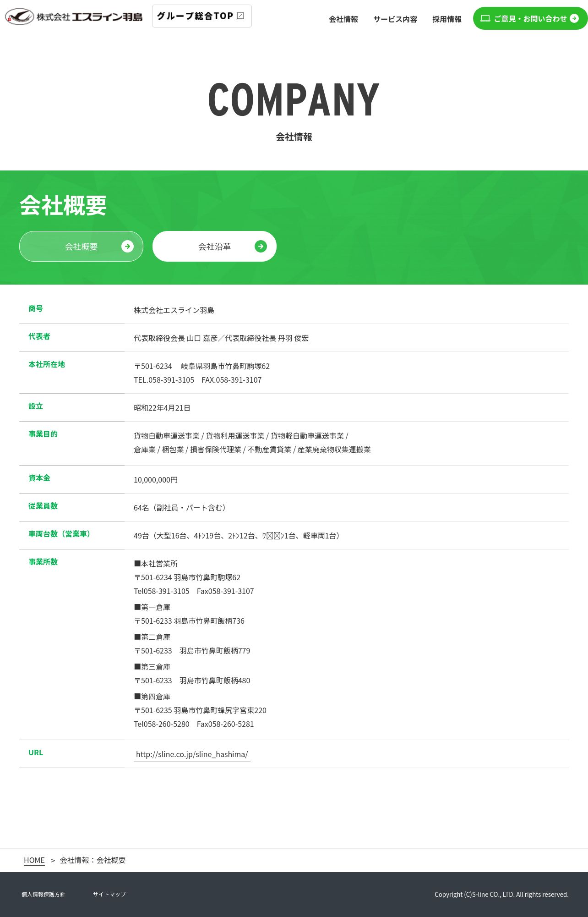Select the 会社概要 tab button
Image resolution: width=588 pixels, height=917 pixels.
click(x=81, y=247)
